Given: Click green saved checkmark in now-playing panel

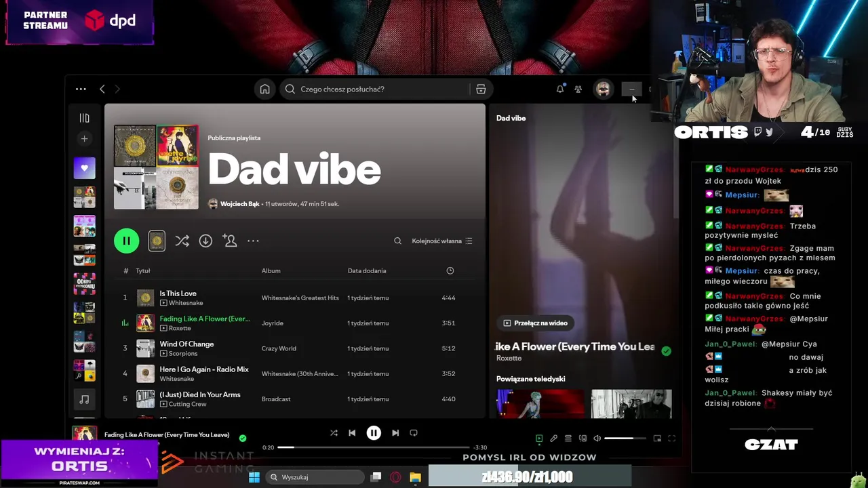Looking at the screenshot, I should tap(666, 350).
